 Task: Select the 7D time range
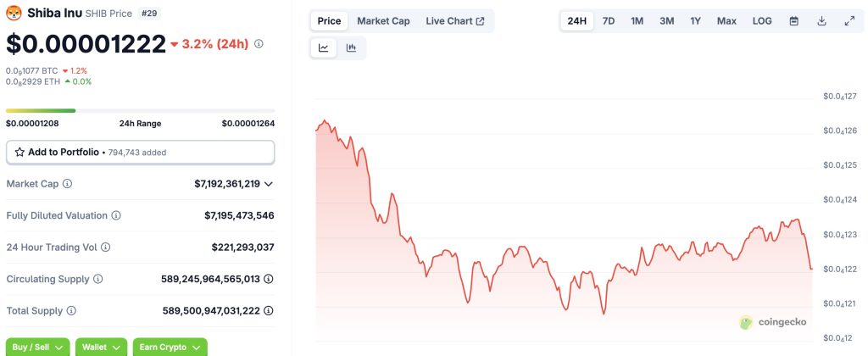(x=609, y=21)
